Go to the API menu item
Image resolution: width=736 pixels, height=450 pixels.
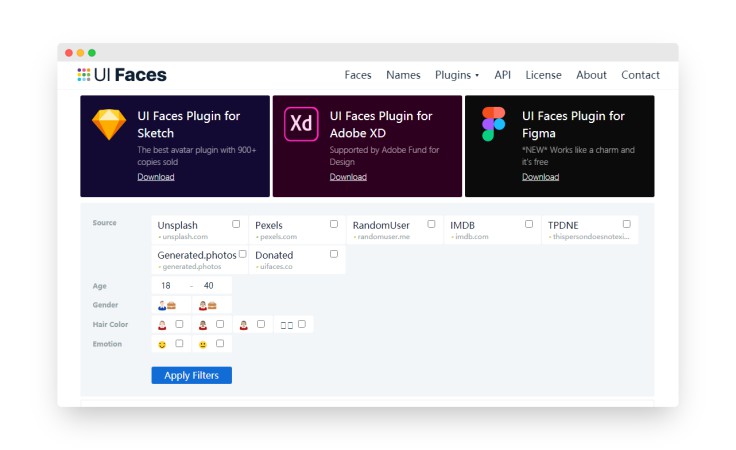pyautogui.click(x=502, y=75)
